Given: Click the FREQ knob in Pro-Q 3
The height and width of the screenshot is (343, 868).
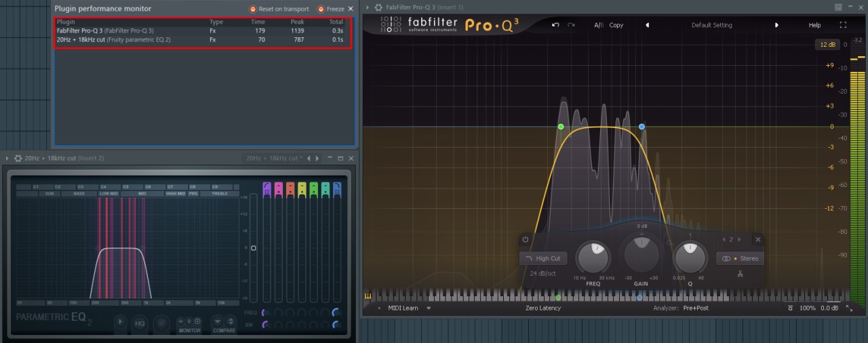Looking at the screenshot, I should [x=593, y=258].
